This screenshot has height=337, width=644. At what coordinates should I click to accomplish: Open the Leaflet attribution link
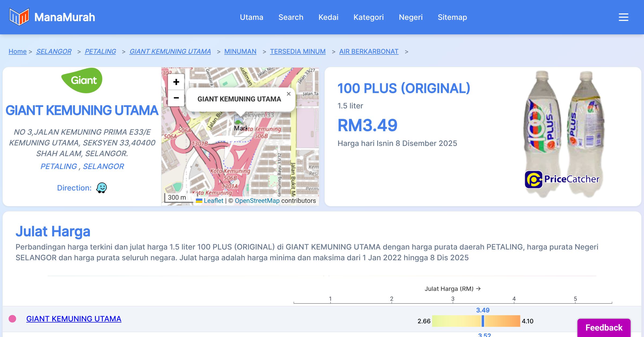tap(213, 201)
